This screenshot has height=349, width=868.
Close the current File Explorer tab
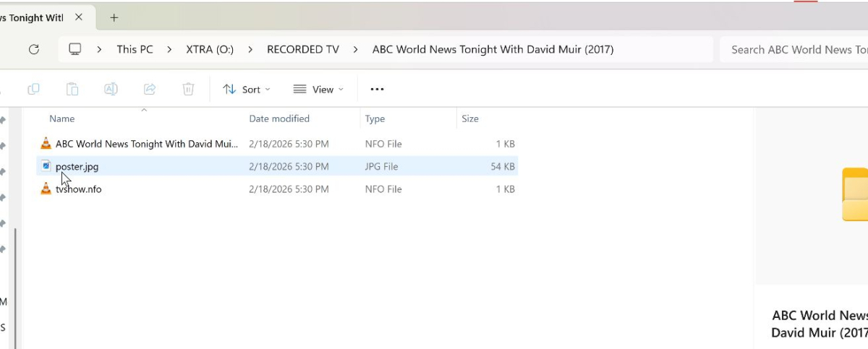[79, 17]
